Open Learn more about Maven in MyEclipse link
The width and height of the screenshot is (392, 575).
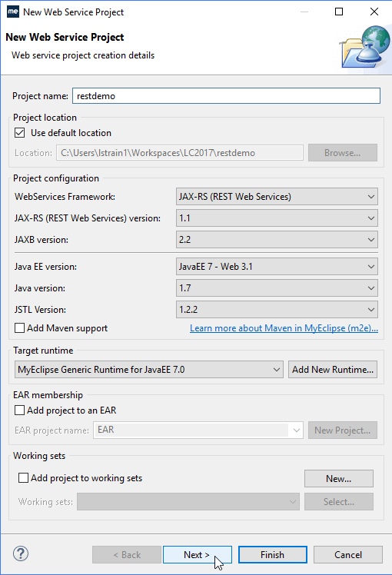[x=284, y=328]
